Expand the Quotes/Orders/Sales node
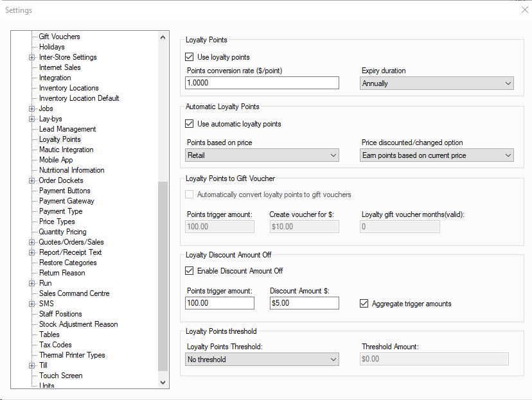The image size is (532, 400). (x=31, y=242)
